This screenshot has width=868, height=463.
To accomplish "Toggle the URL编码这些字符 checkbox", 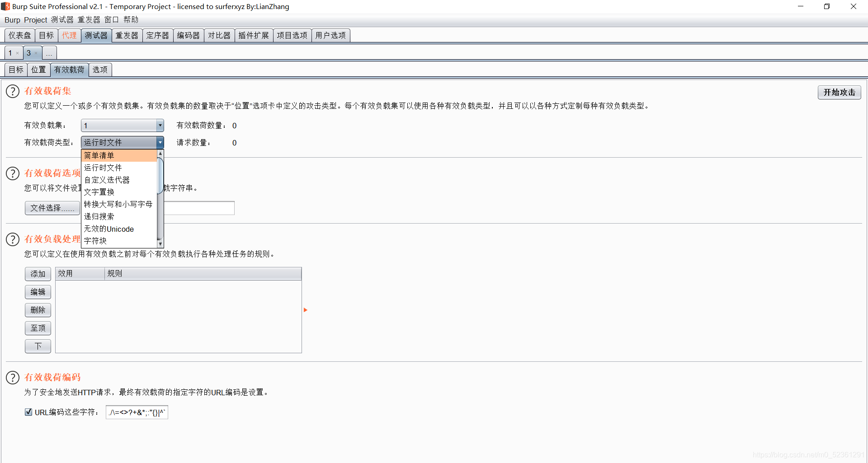I will pos(28,412).
